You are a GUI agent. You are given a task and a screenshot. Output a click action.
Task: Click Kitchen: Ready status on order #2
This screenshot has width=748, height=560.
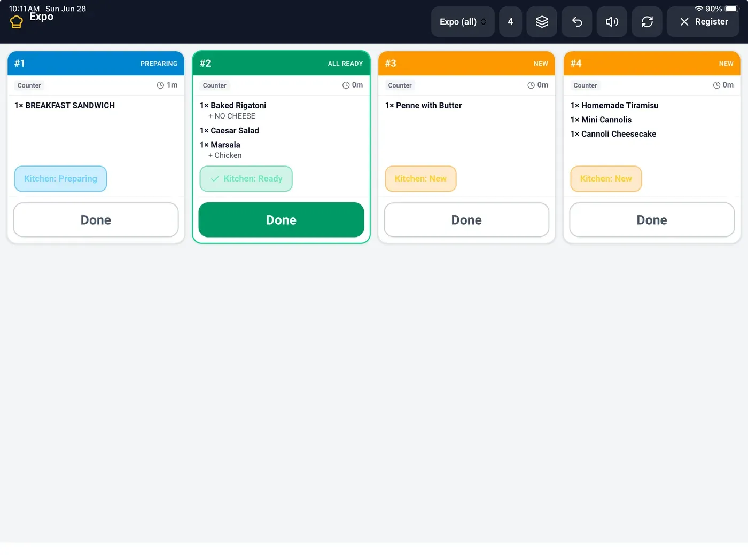pos(246,179)
